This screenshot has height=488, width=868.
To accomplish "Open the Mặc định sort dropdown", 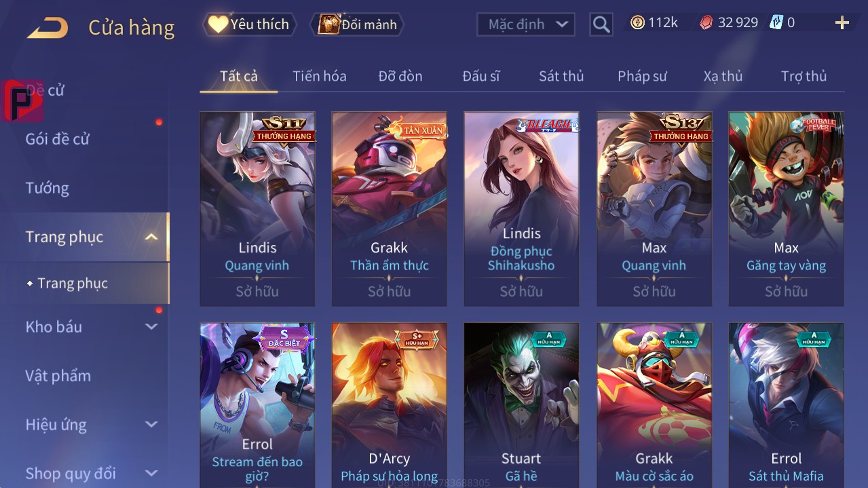I will [x=526, y=24].
